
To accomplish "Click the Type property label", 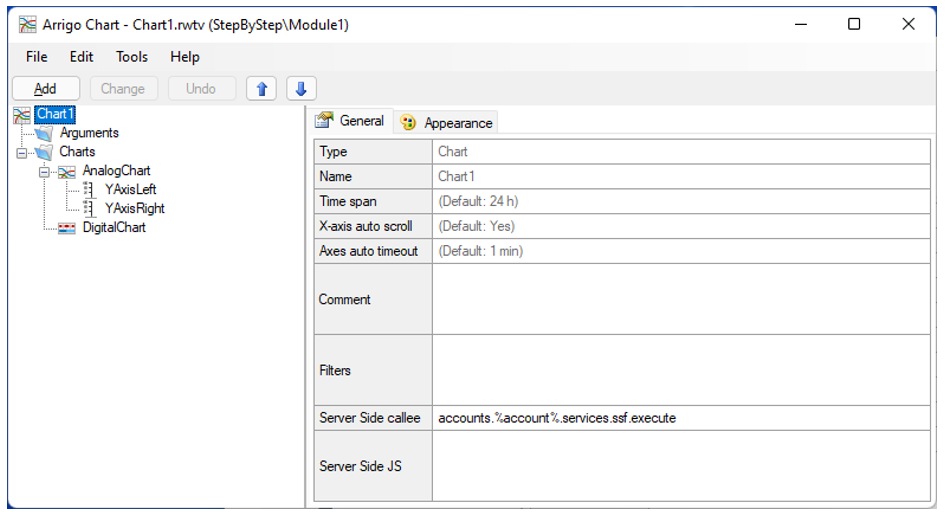I will click(373, 151).
